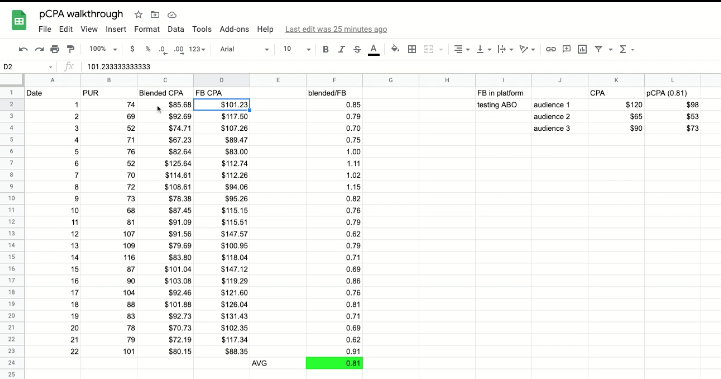Increase decimal places
The height and width of the screenshot is (379, 721).
[178, 49]
